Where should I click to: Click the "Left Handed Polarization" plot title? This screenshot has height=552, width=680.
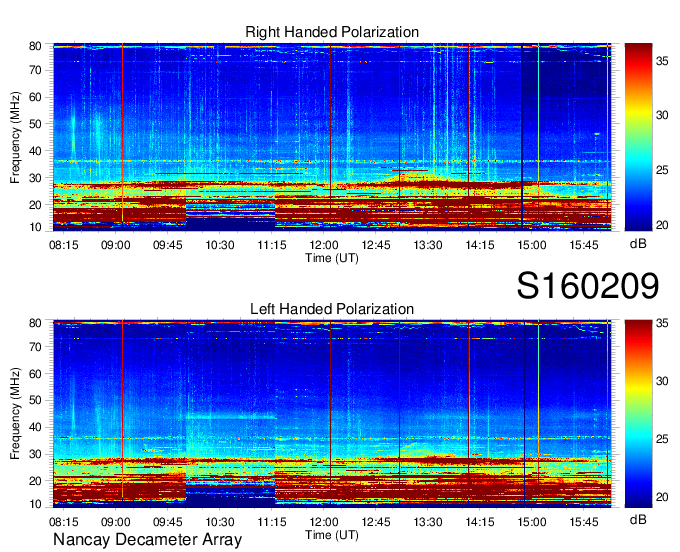[x=332, y=309]
